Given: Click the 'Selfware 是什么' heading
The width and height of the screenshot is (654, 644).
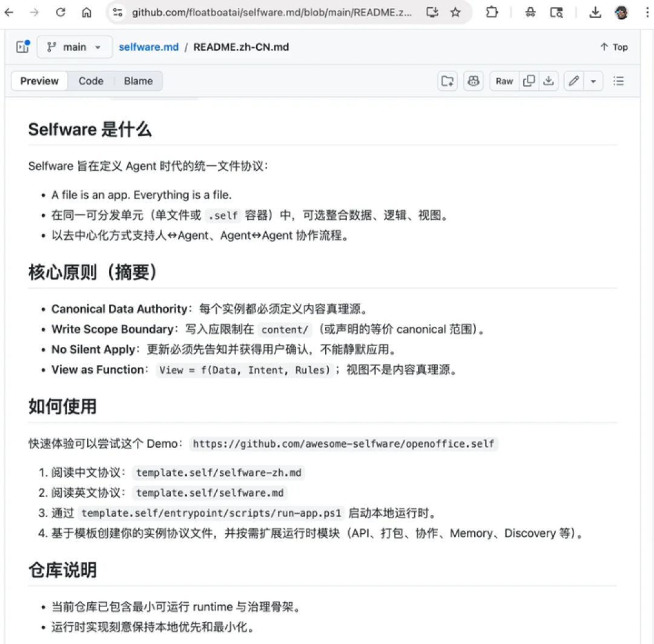Looking at the screenshot, I should click(90, 129).
